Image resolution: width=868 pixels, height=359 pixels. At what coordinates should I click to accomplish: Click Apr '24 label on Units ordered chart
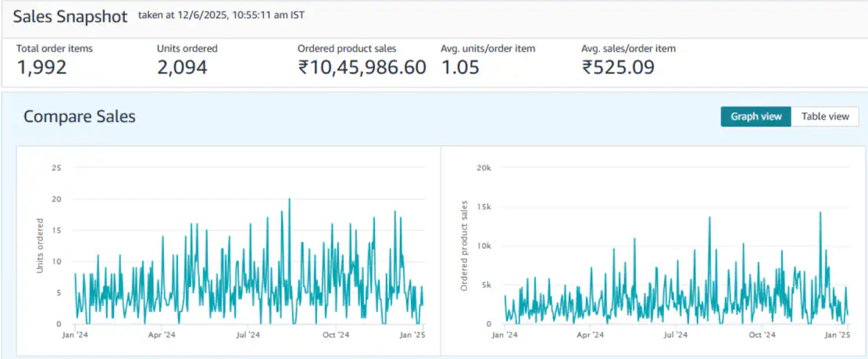[160, 335]
